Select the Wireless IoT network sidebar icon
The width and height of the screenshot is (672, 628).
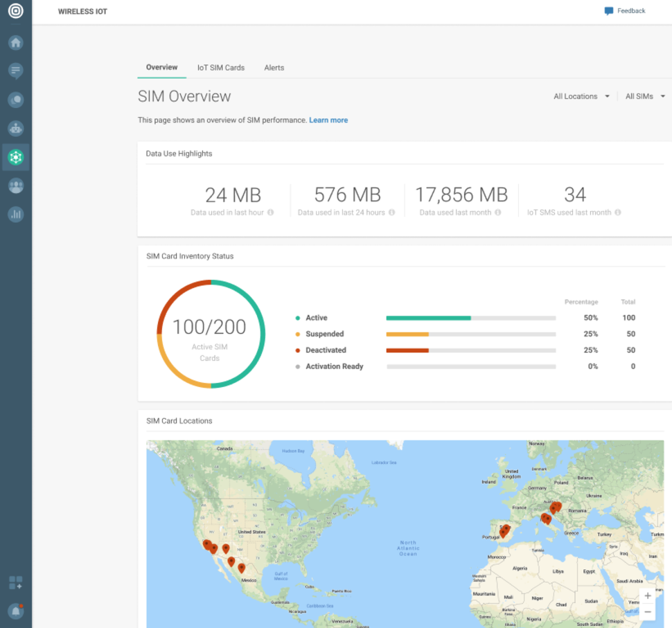(15, 157)
